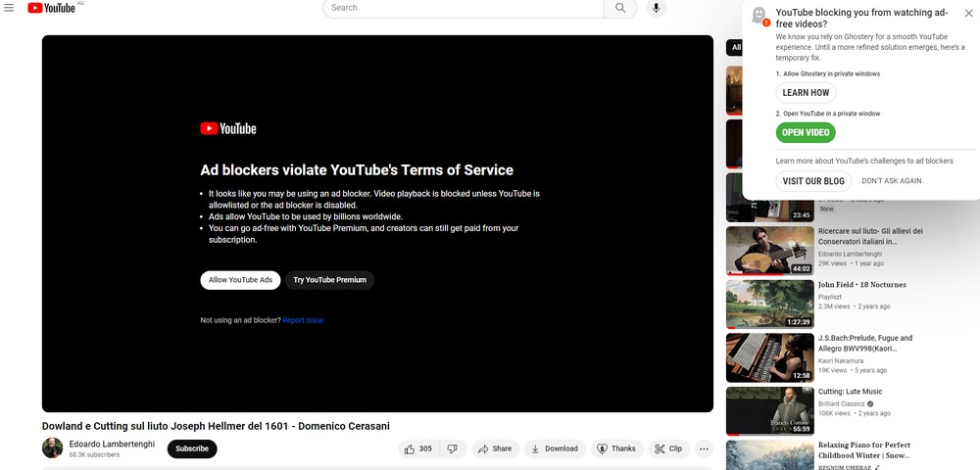The height and width of the screenshot is (470, 980).
Task: Open Kaori Nakamura channel link
Action: 841,360
